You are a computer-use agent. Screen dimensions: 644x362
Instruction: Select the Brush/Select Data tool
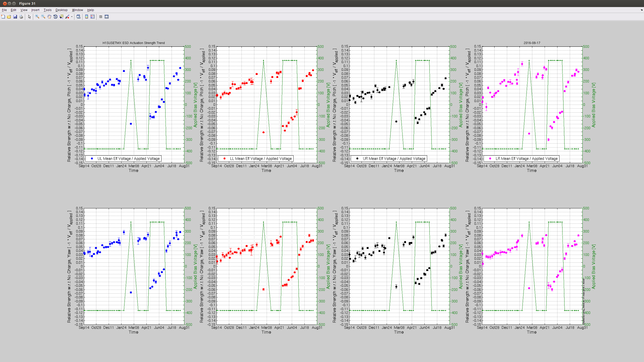point(67,17)
